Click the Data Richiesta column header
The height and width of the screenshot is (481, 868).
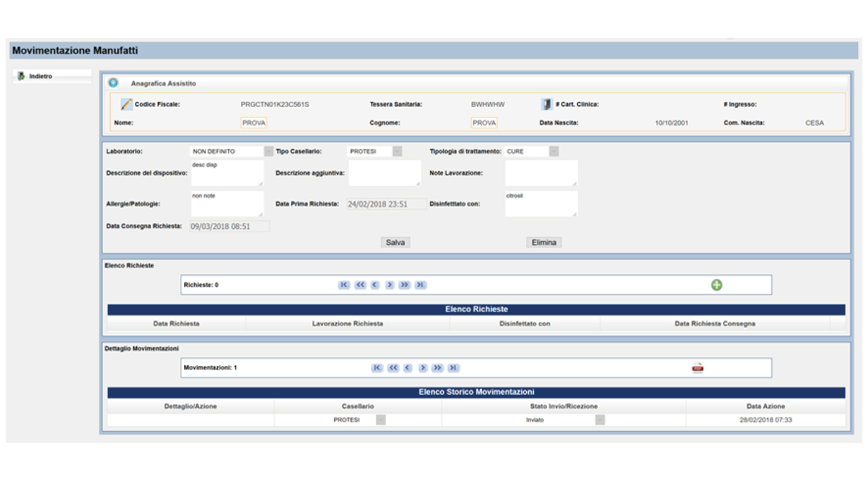(x=176, y=323)
